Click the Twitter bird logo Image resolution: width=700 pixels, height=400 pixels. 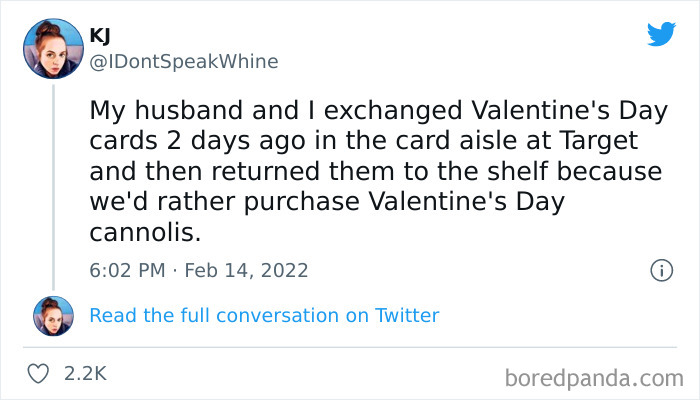click(661, 34)
